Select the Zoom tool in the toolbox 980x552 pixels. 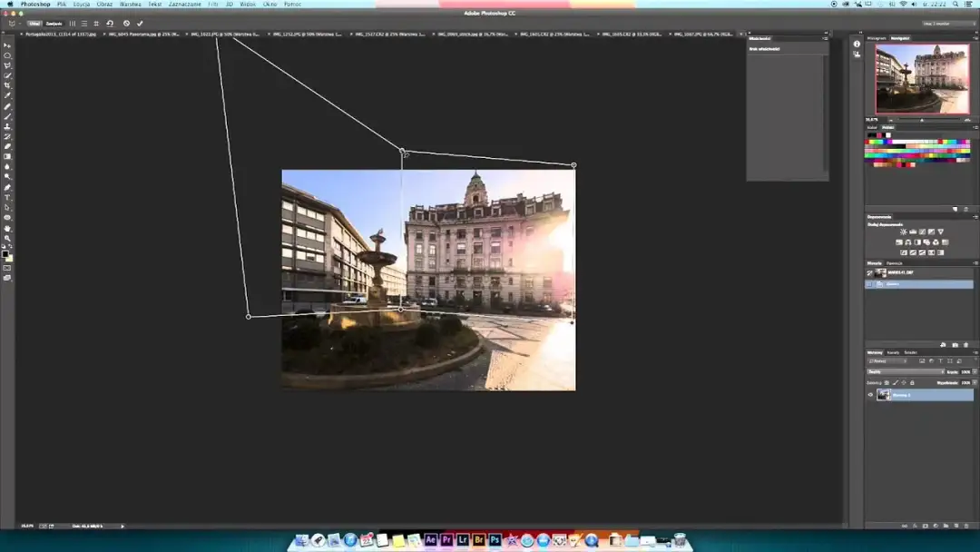[7, 238]
